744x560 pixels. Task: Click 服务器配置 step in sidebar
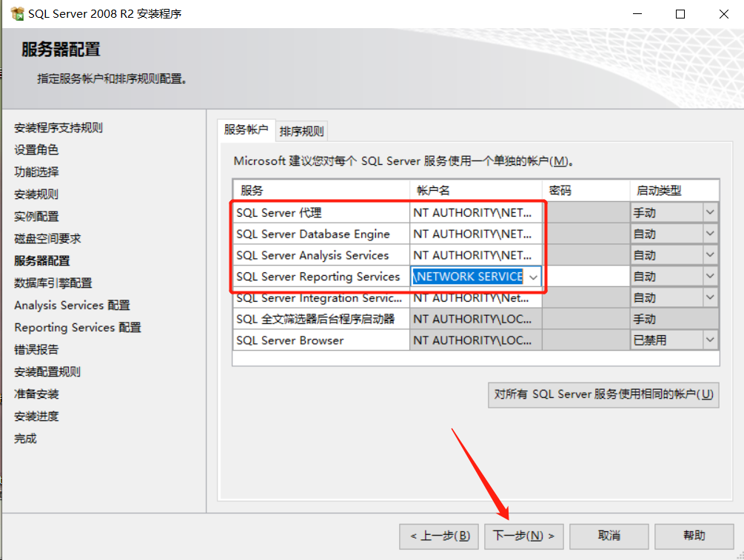tap(41, 261)
